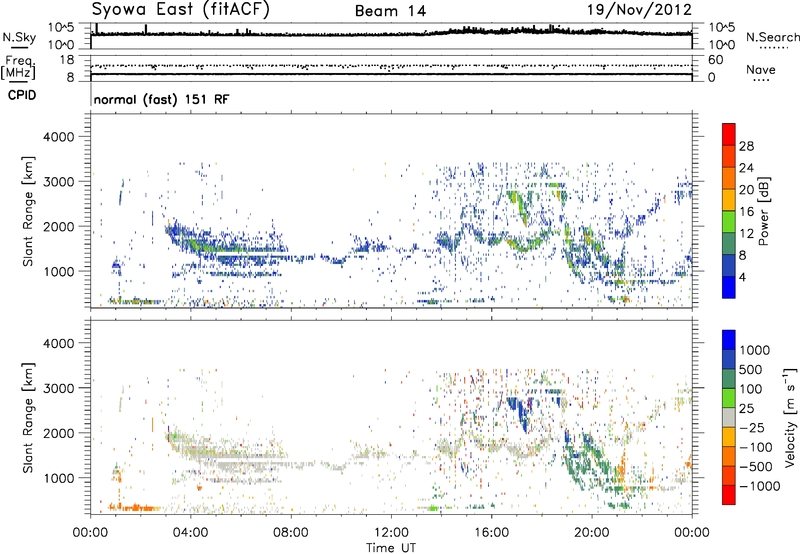Click the "04:00" time axis tick label
800x554 pixels.
(190, 533)
